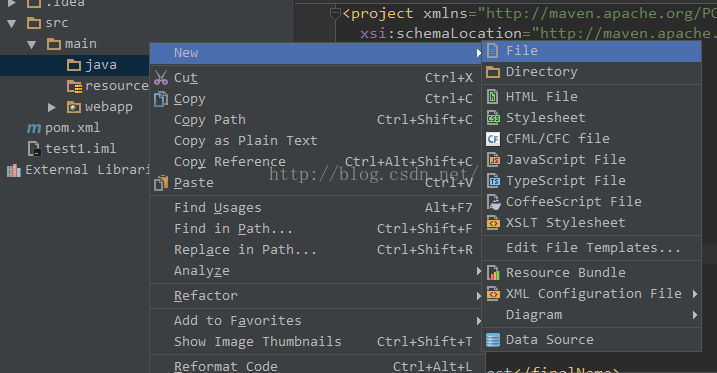Click the External Libraries icon
Screen dimensions: 717x373
(x=14, y=171)
